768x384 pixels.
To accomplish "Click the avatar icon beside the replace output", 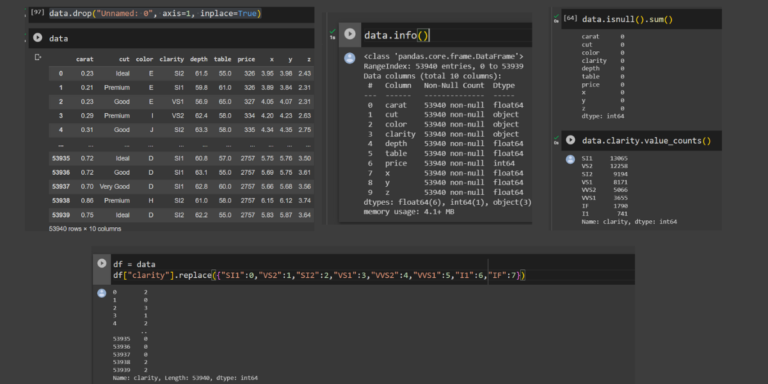I will click(102, 293).
